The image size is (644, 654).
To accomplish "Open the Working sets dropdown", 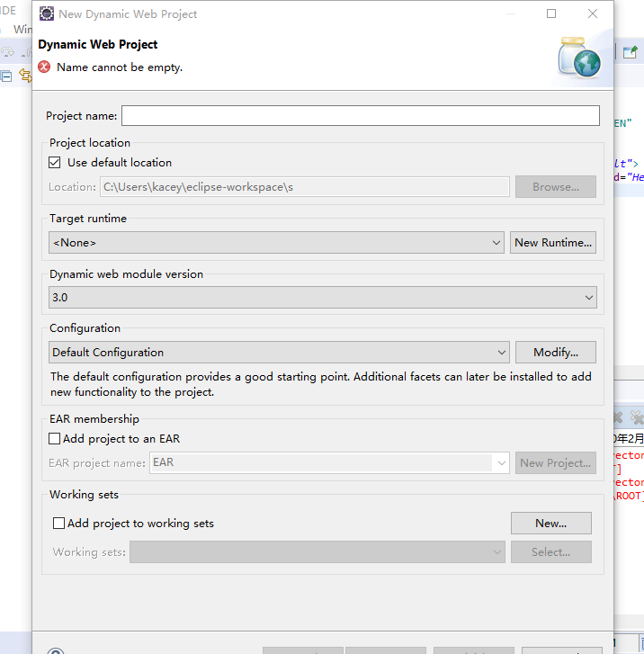I will [317, 551].
